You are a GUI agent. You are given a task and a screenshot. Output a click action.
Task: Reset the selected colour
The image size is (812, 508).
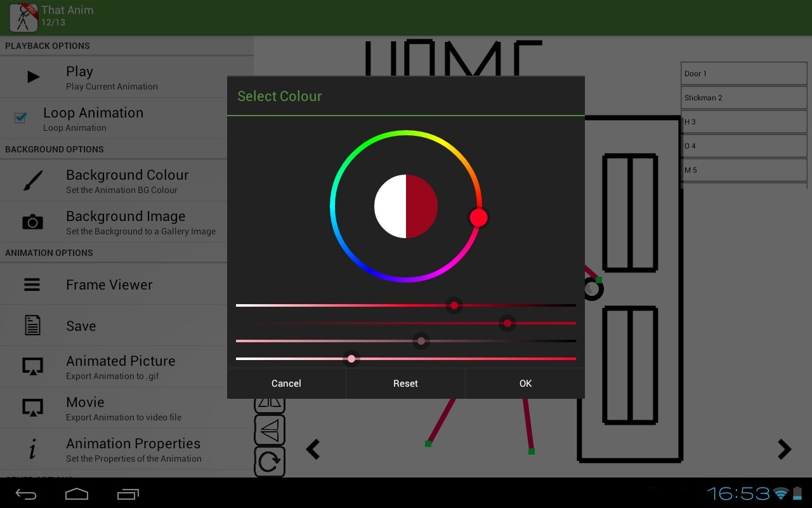point(405,384)
